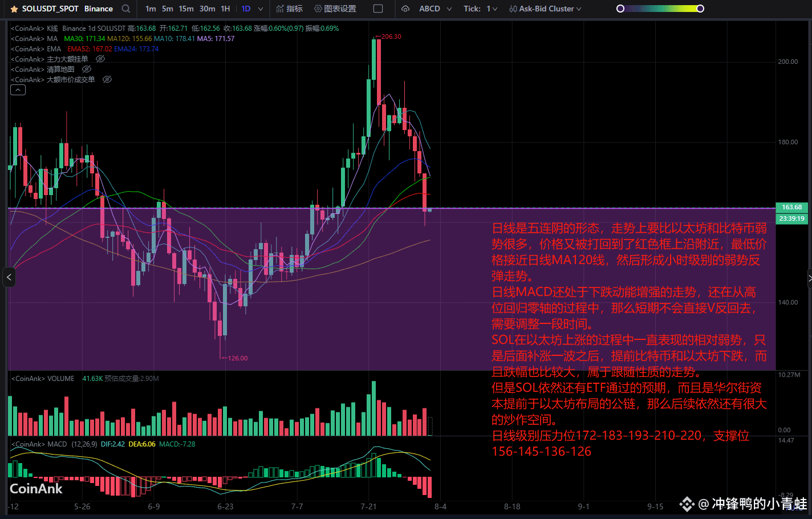Open the indicators (指标) chart icon

pyautogui.click(x=279, y=9)
